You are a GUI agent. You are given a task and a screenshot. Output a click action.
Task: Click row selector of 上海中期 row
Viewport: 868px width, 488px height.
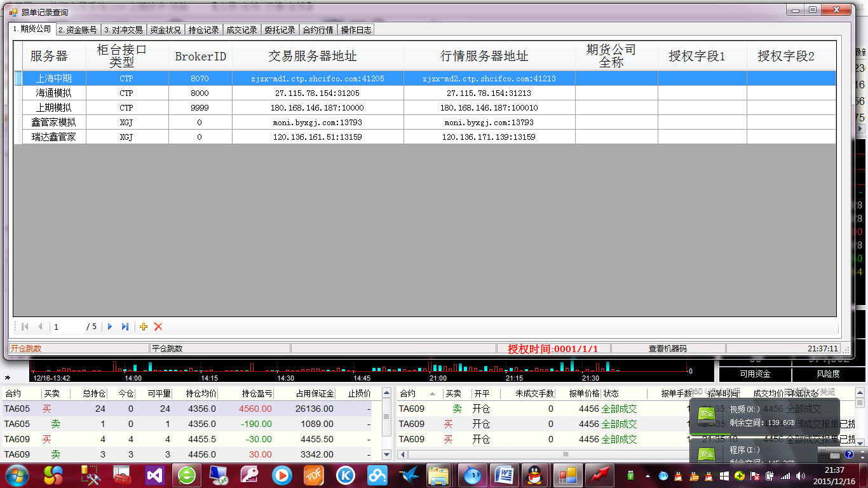point(18,78)
